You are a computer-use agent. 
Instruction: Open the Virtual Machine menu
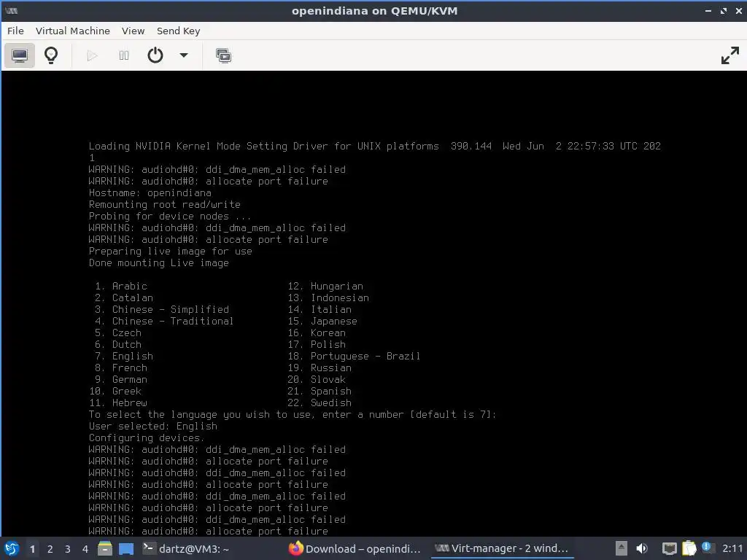point(73,31)
